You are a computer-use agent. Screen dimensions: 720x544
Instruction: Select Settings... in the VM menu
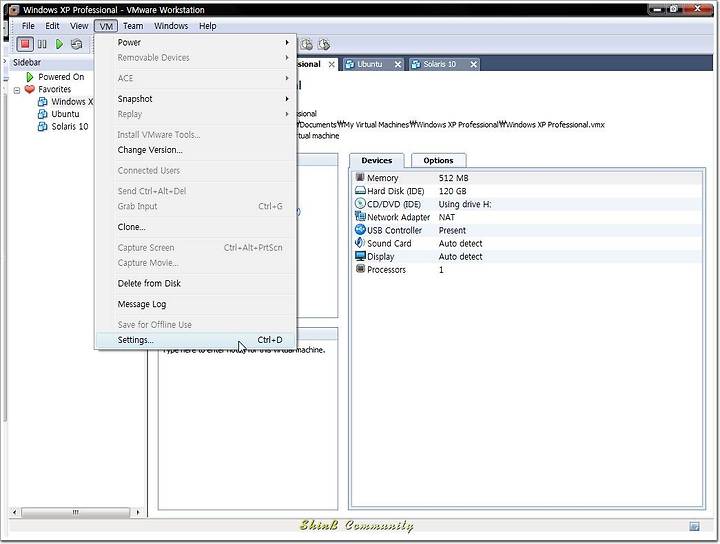click(196, 340)
